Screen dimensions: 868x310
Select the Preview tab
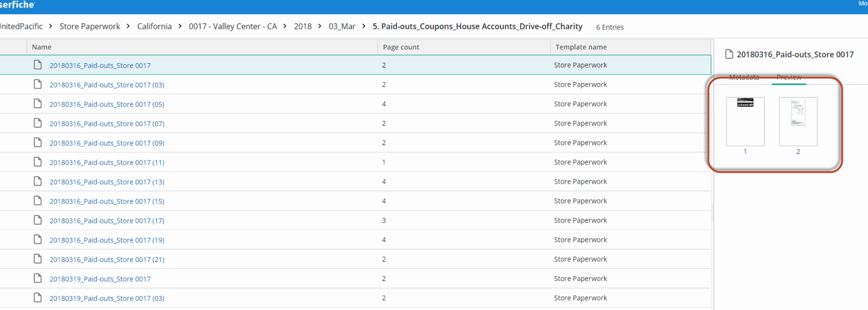click(789, 77)
